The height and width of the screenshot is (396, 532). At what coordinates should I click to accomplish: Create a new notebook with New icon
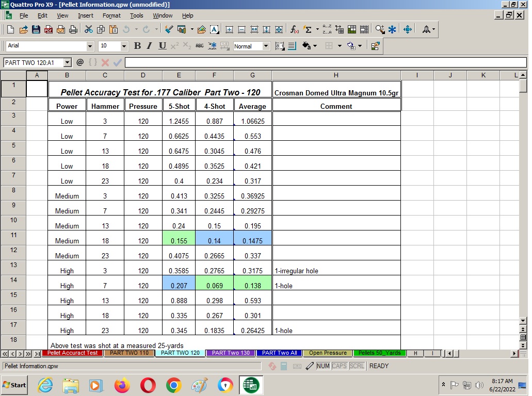click(10, 29)
